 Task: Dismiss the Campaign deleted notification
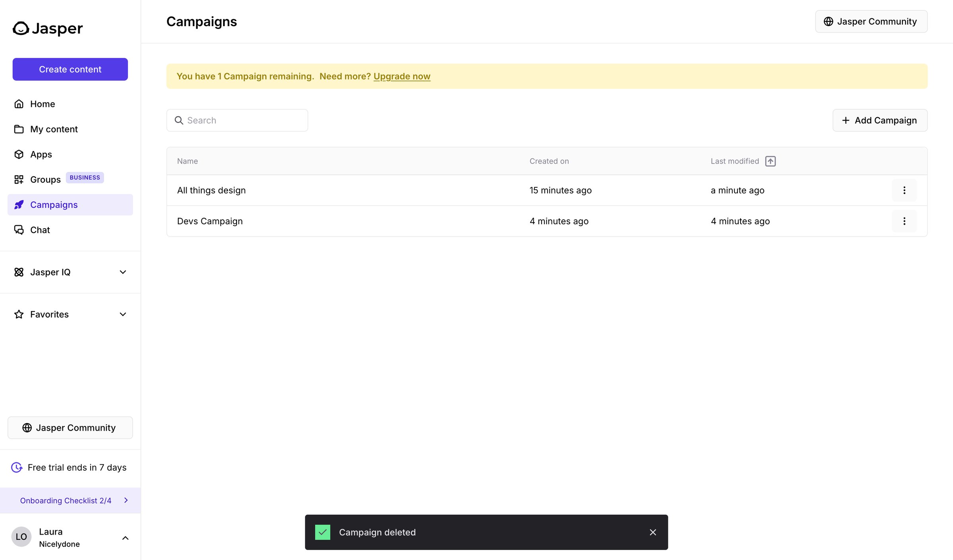click(653, 532)
